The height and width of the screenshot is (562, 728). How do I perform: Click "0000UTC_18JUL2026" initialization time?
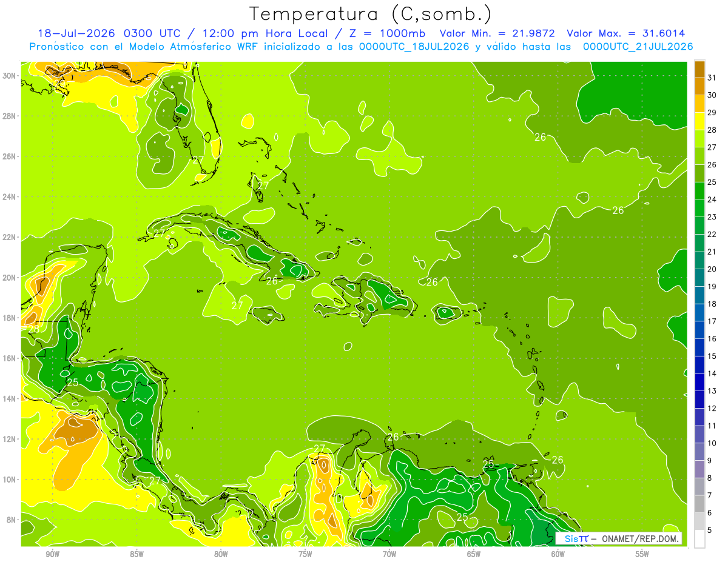click(414, 47)
